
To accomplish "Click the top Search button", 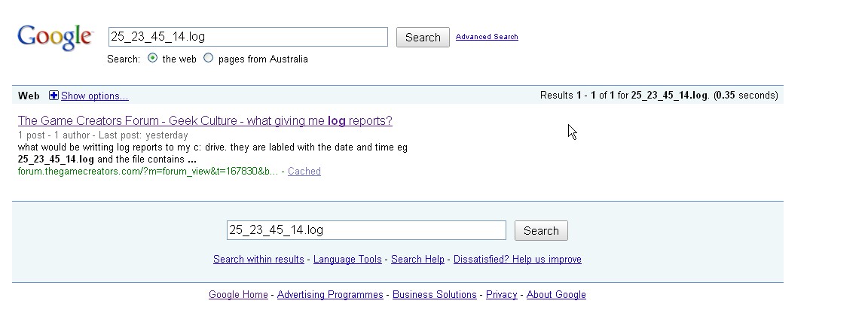I will click(x=423, y=38).
